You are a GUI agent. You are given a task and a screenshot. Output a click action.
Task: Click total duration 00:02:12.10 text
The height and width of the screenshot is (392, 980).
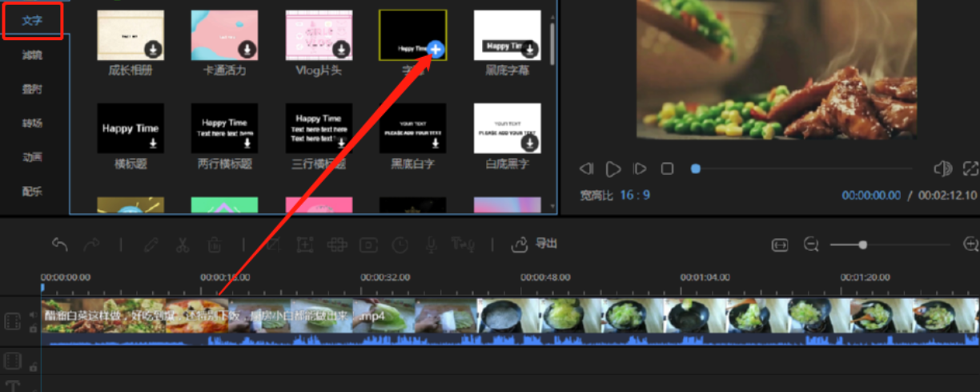point(947,196)
